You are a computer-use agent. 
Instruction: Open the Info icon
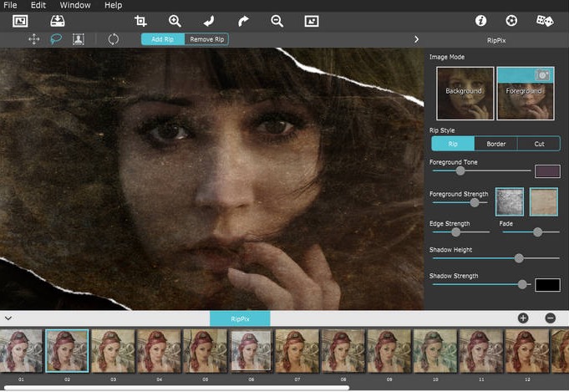click(480, 21)
